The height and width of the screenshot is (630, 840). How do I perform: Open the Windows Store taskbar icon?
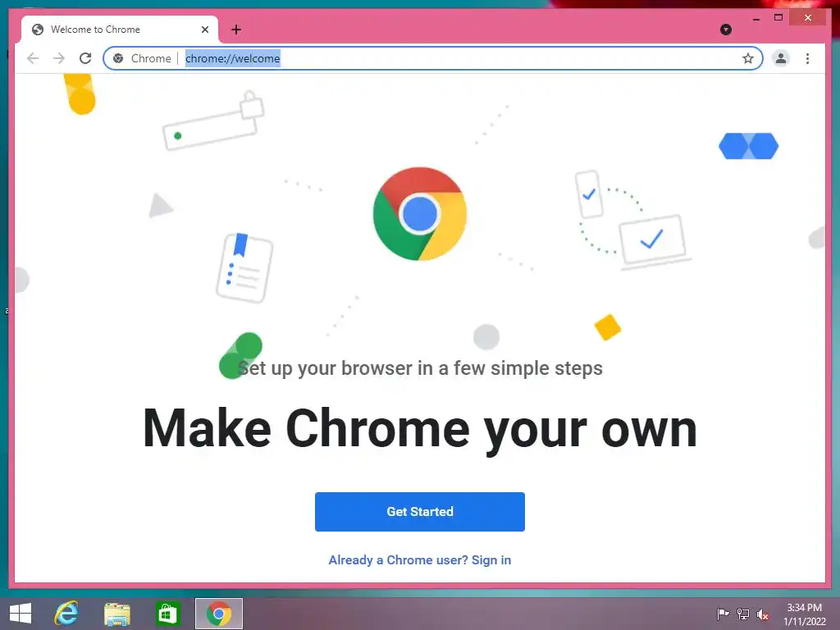coord(167,614)
